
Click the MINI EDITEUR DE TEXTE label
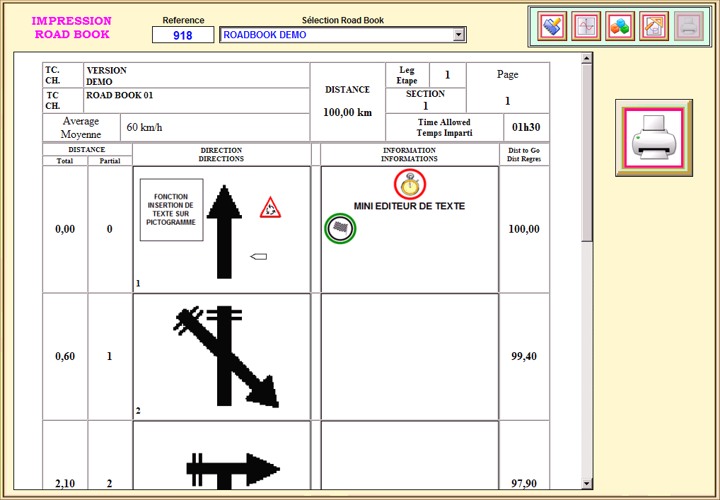pyautogui.click(x=409, y=206)
